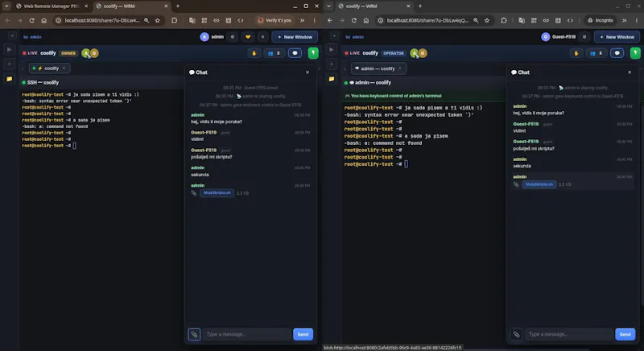Click the large play icon in left sidebar

coord(9,50)
